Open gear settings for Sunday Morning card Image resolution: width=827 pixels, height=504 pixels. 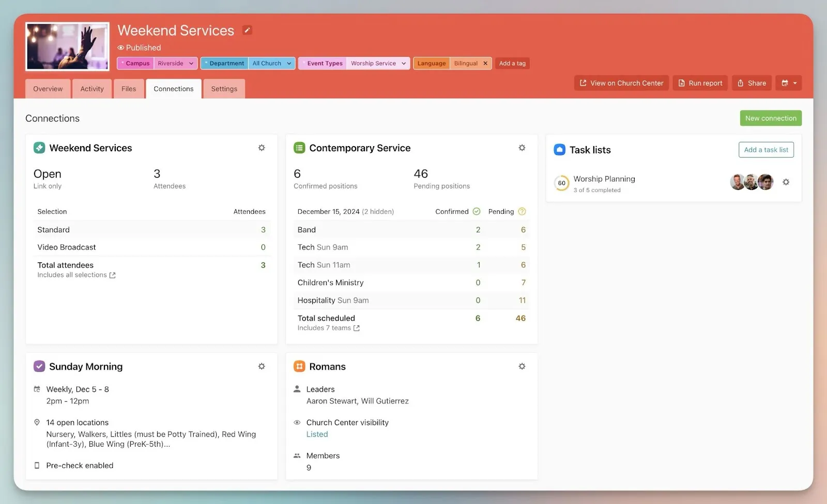pyautogui.click(x=262, y=366)
